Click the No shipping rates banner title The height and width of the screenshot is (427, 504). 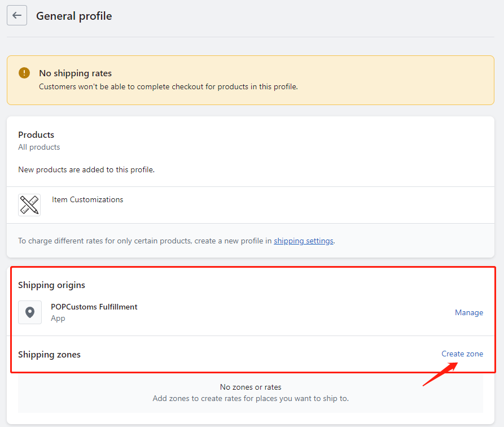tap(75, 73)
